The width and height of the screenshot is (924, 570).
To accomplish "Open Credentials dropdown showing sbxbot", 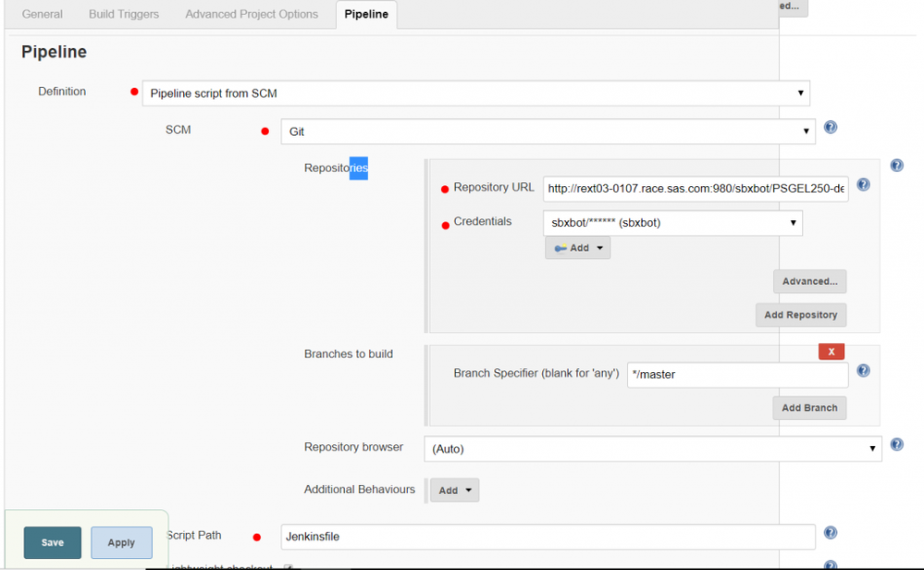I will pos(671,223).
